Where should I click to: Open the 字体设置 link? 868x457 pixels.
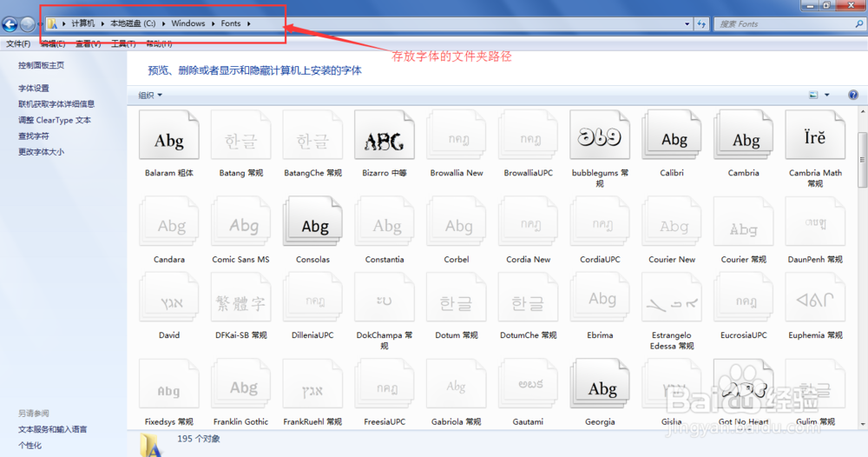click(34, 88)
